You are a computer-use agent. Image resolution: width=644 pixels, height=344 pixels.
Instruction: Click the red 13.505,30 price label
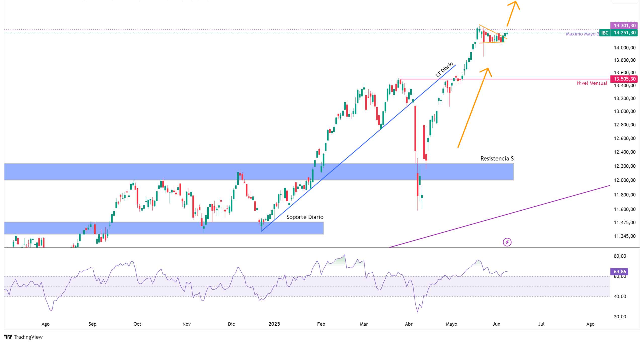(624, 79)
